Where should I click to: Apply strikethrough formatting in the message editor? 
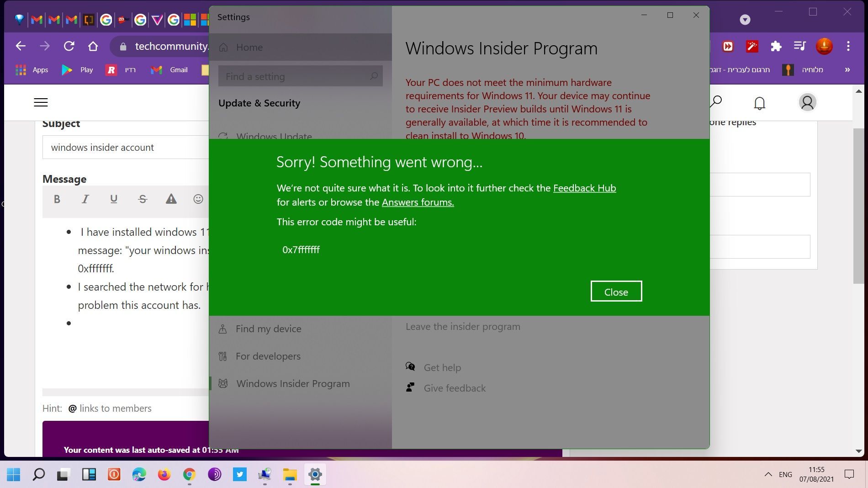(142, 199)
